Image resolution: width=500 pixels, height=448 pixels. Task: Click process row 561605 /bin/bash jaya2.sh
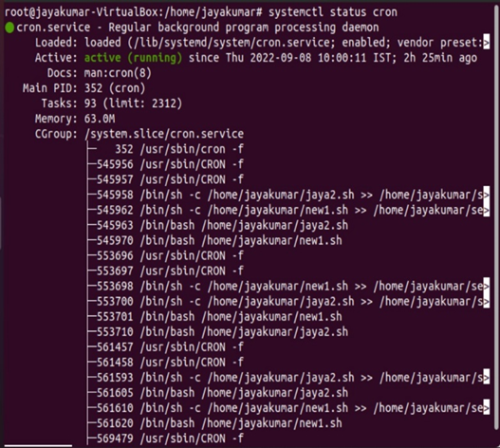tap(222, 393)
